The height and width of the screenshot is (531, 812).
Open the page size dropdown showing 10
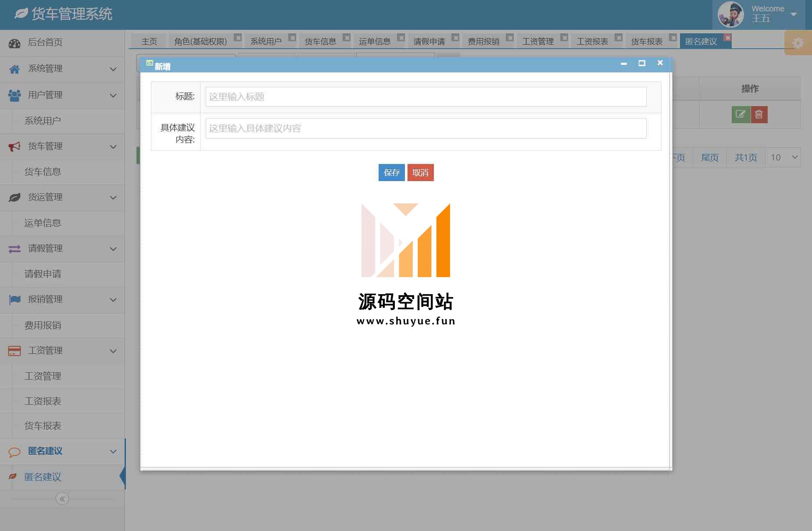[783, 157]
